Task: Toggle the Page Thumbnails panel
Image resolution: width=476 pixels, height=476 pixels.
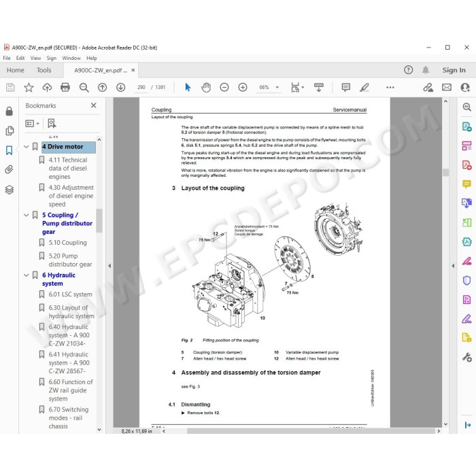Action: [x=10, y=131]
